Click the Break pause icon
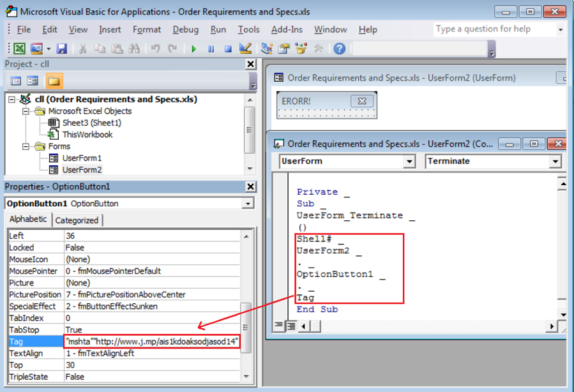574x392 pixels. (211, 49)
